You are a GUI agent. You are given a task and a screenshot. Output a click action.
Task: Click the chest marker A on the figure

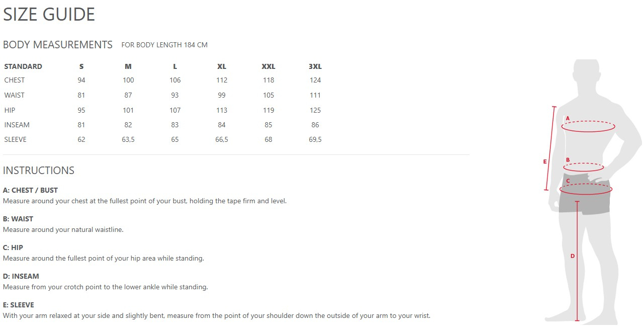click(568, 118)
